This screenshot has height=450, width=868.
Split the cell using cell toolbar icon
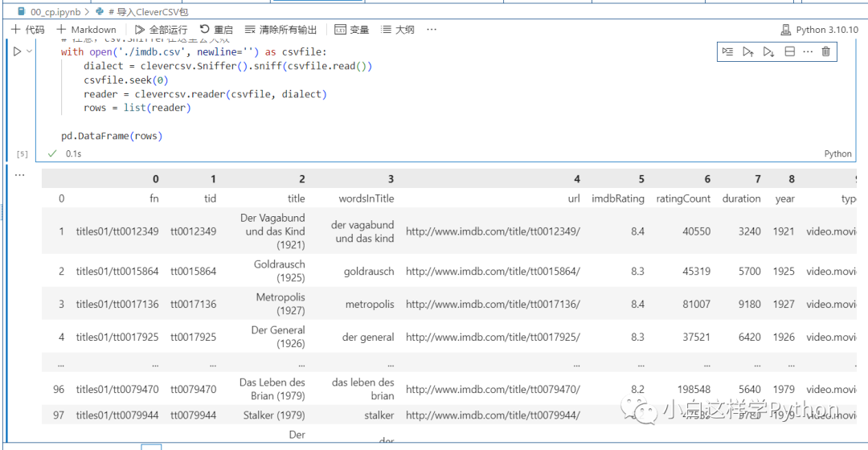click(x=789, y=52)
